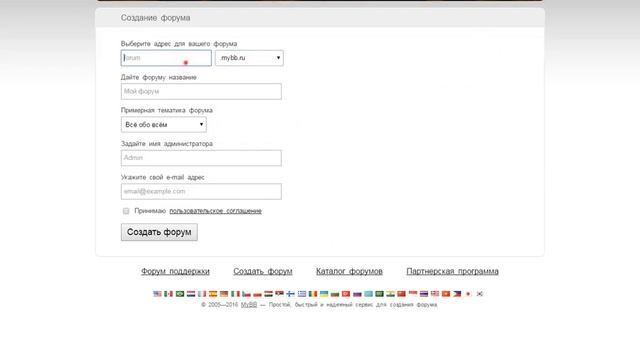Open the пользовательское соглашение link
640x360 pixels.
pos(216,211)
